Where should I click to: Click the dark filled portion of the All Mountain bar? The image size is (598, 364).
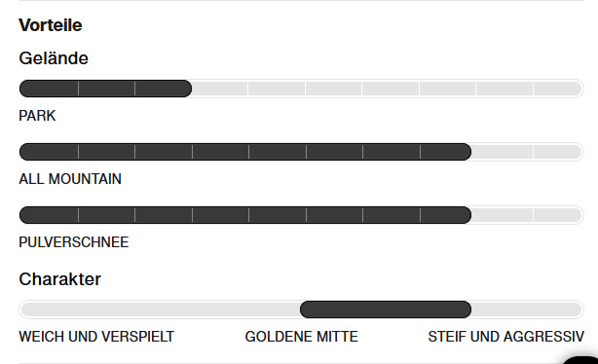[x=245, y=152]
